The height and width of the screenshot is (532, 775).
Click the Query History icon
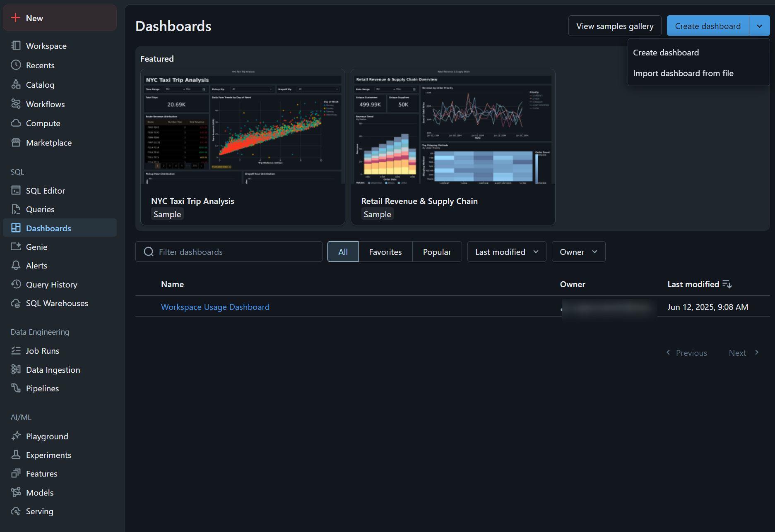point(16,284)
